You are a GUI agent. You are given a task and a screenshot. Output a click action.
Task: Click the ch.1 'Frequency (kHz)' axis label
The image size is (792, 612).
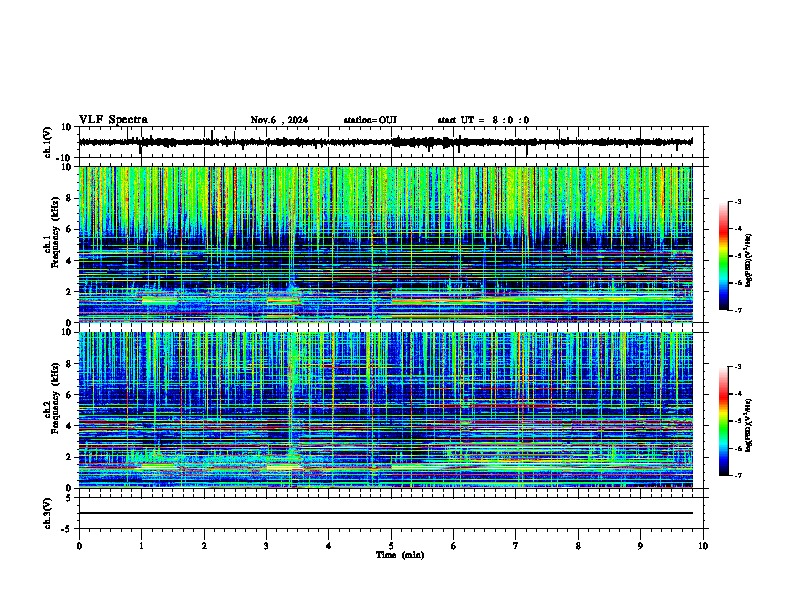[x=55, y=232]
